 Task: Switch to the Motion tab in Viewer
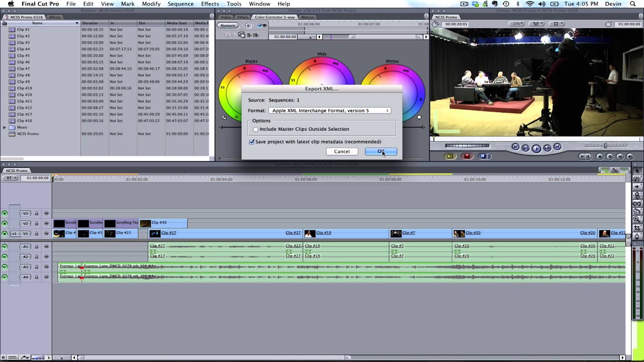point(307,17)
